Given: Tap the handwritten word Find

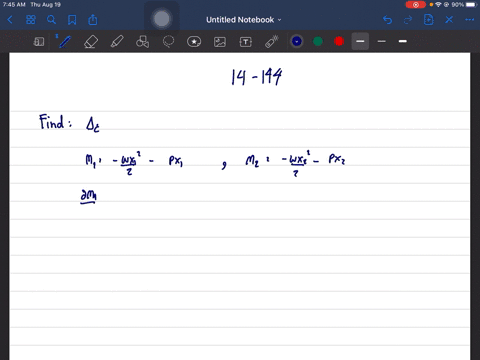Looking at the screenshot, I should tap(52, 122).
